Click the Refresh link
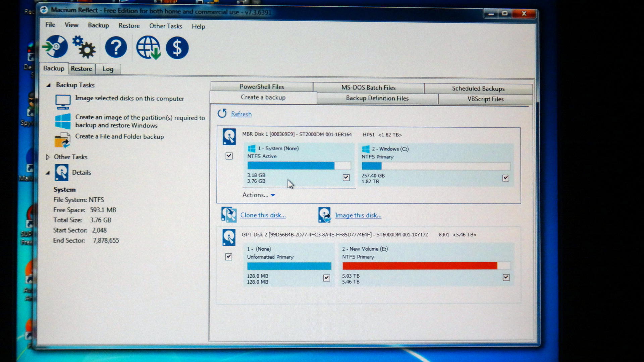Image resolution: width=644 pixels, height=362 pixels. (x=241, y=114)
